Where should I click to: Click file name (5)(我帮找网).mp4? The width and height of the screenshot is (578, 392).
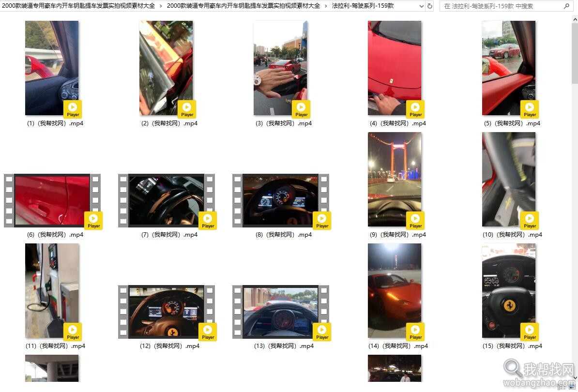512,123
